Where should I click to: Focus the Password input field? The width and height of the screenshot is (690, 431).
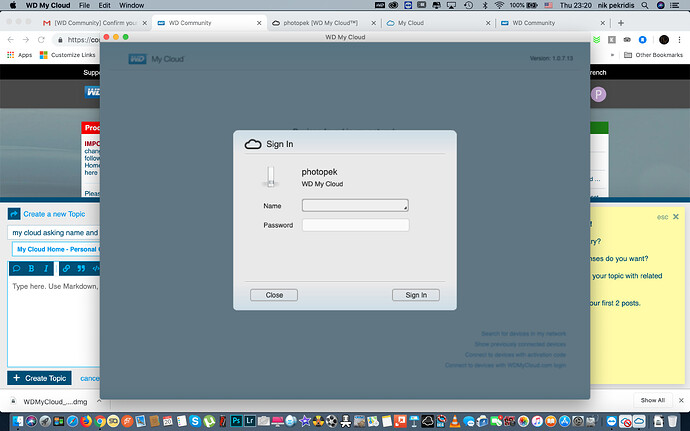(356, 225)
